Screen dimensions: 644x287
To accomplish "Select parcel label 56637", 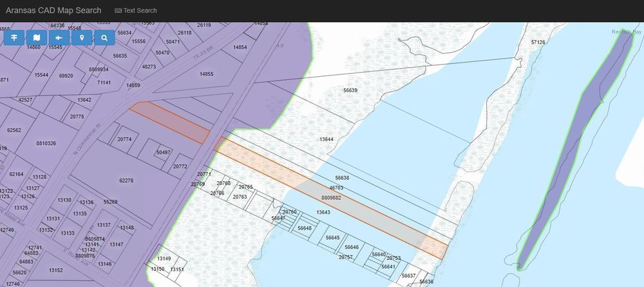I will (409, 276).
